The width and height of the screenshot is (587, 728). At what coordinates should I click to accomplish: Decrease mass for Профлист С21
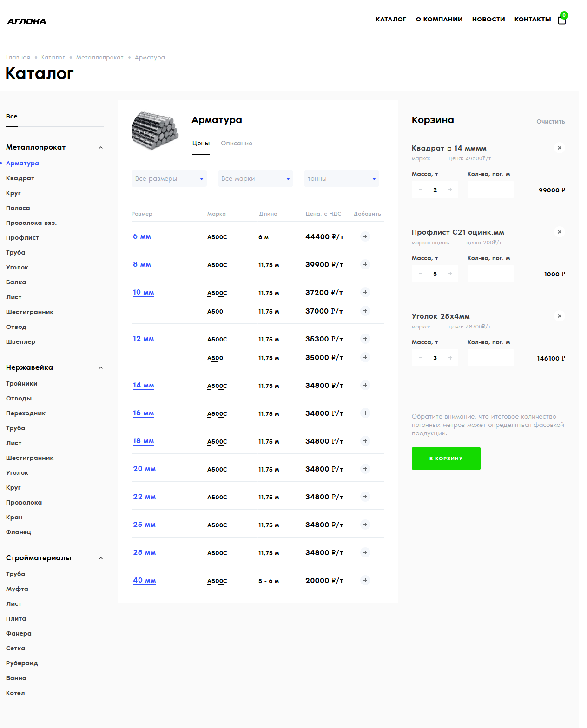(420, 274)
